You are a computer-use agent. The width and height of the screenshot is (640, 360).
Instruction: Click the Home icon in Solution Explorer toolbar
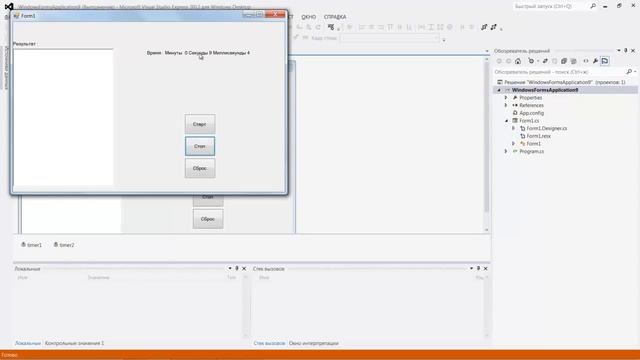(518, 61)
